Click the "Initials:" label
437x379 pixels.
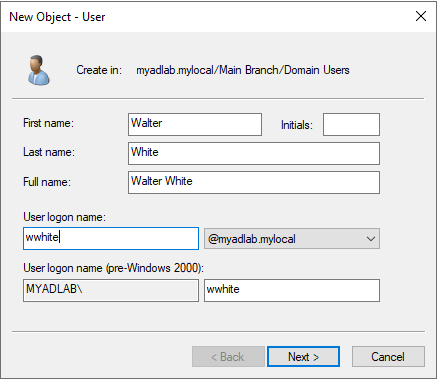point(297,125)
